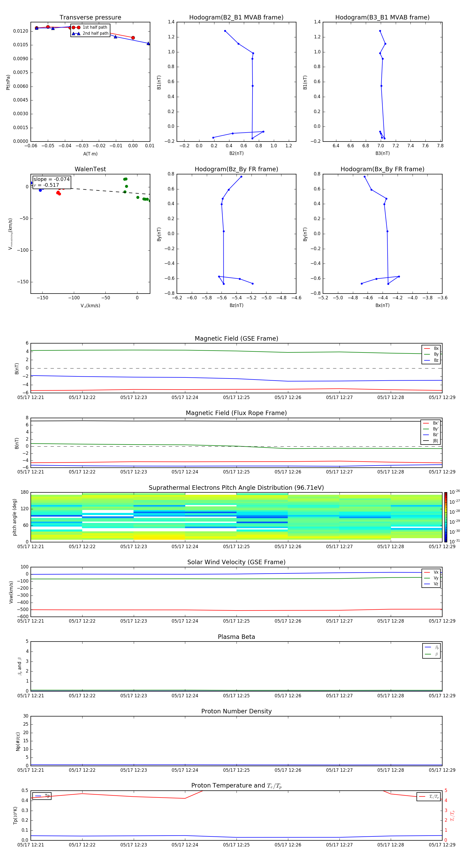Click 'pitch angle (deg)' axis label

14,517
